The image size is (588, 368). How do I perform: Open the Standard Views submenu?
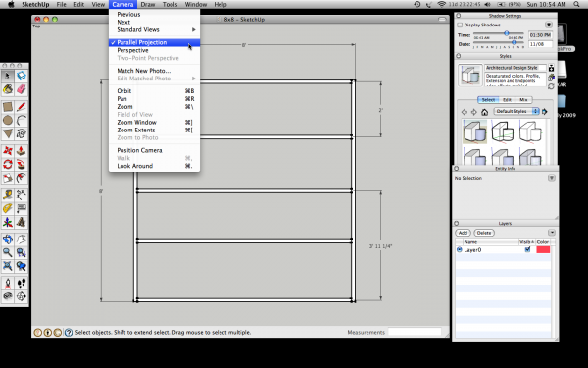click(x=154, y=29)
